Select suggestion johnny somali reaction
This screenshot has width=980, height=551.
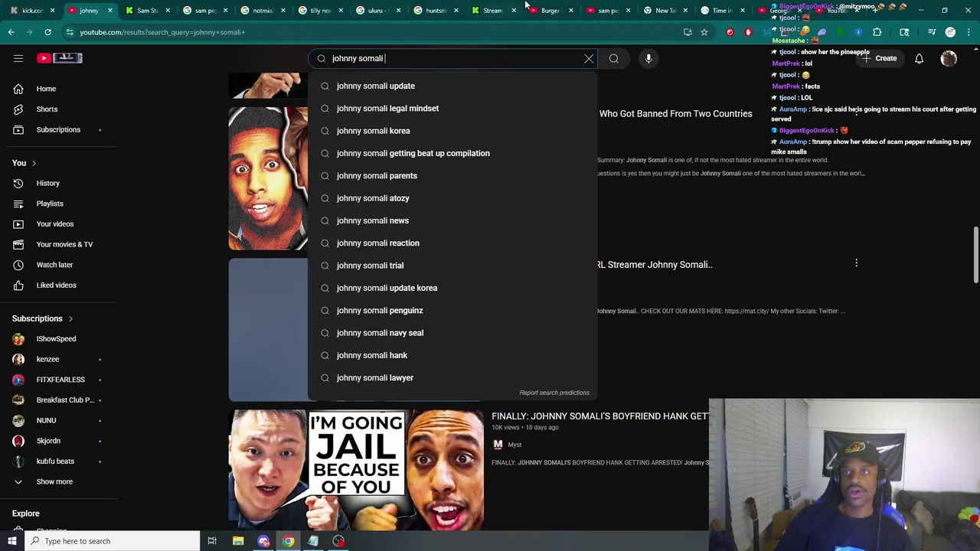[x=452, y=243]
